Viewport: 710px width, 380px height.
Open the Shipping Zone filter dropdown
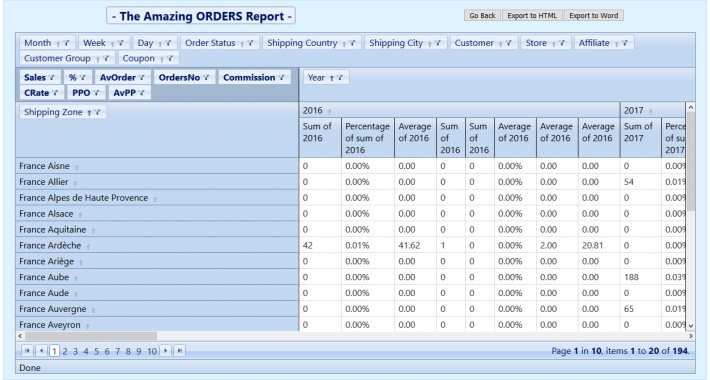pyautogui.click(x=97, y=113)
